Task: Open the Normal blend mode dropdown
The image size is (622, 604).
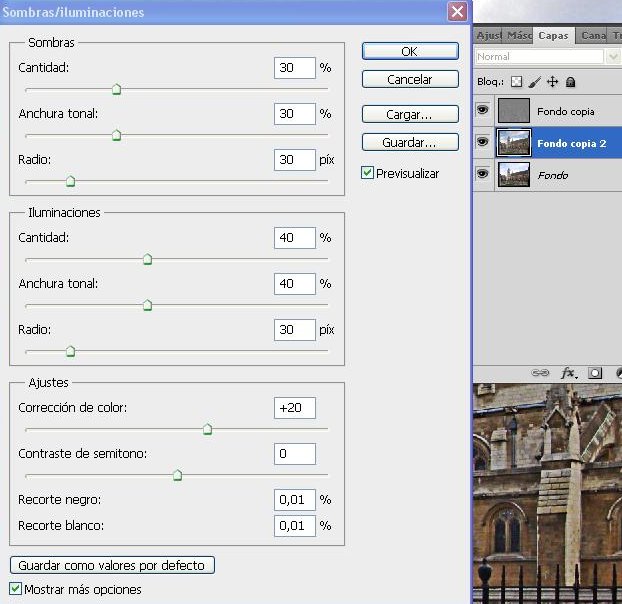Action: [547, 57]
